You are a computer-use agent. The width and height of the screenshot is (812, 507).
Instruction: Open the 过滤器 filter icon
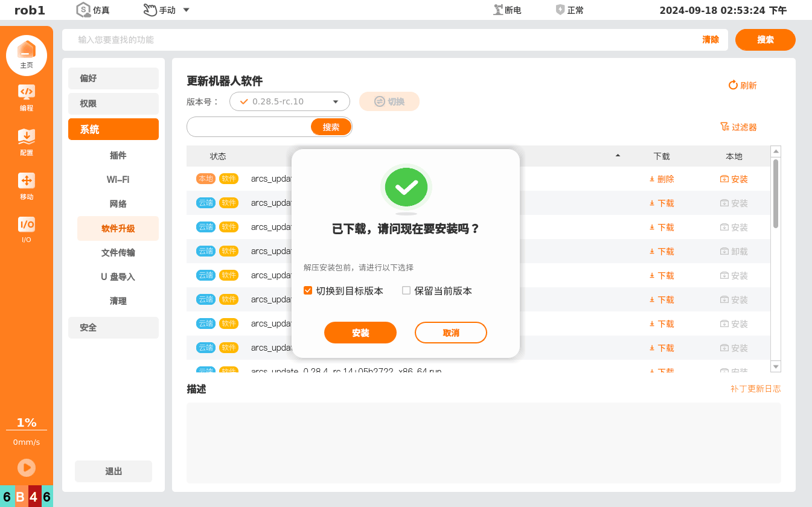coord(724,127)
